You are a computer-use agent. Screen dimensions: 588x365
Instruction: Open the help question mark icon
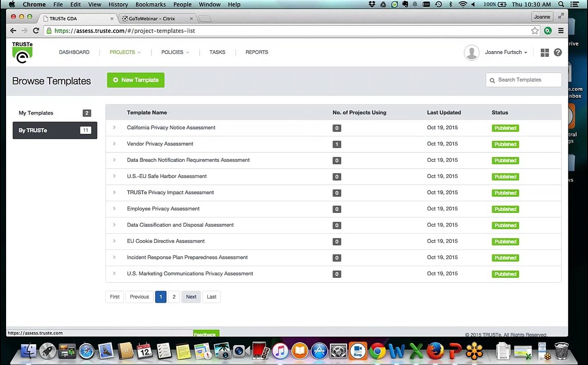(x=558, y=53)
